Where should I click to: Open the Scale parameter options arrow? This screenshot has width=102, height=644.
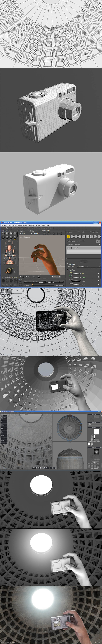(x=99, y=277)
